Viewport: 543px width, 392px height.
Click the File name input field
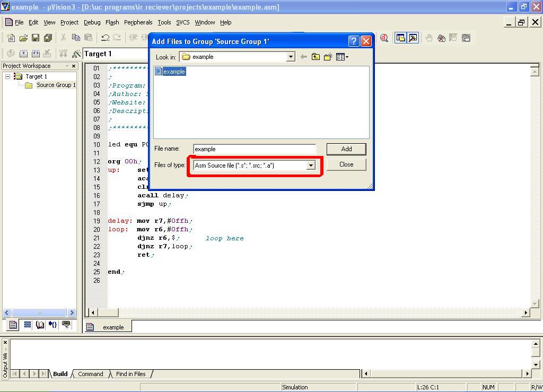(x=255, y=149)
